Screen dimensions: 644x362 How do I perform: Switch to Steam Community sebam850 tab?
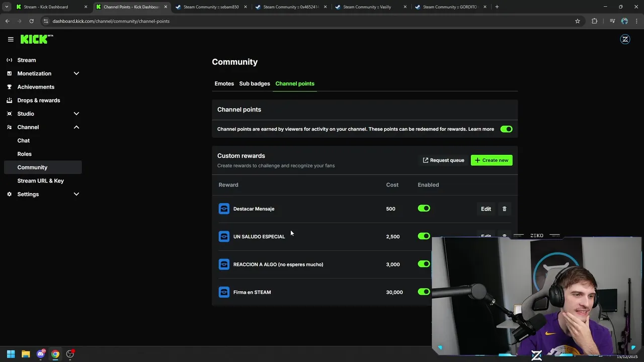click(211, 7)
